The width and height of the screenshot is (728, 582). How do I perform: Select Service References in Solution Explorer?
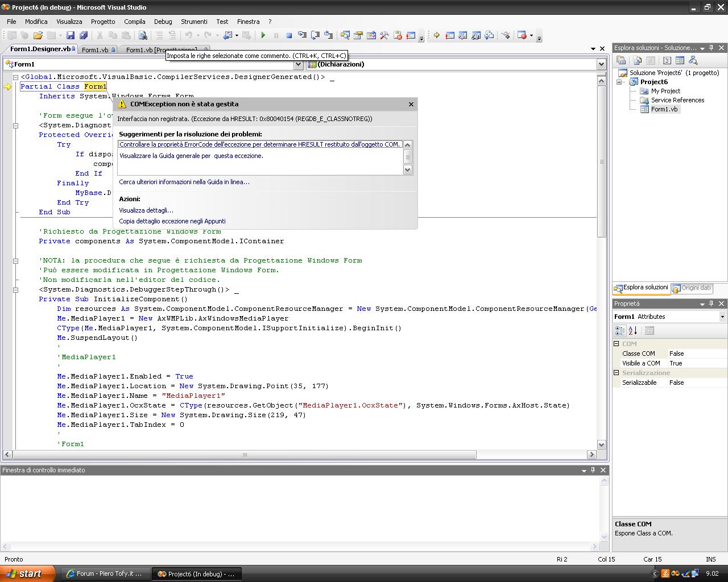(677, 100)
